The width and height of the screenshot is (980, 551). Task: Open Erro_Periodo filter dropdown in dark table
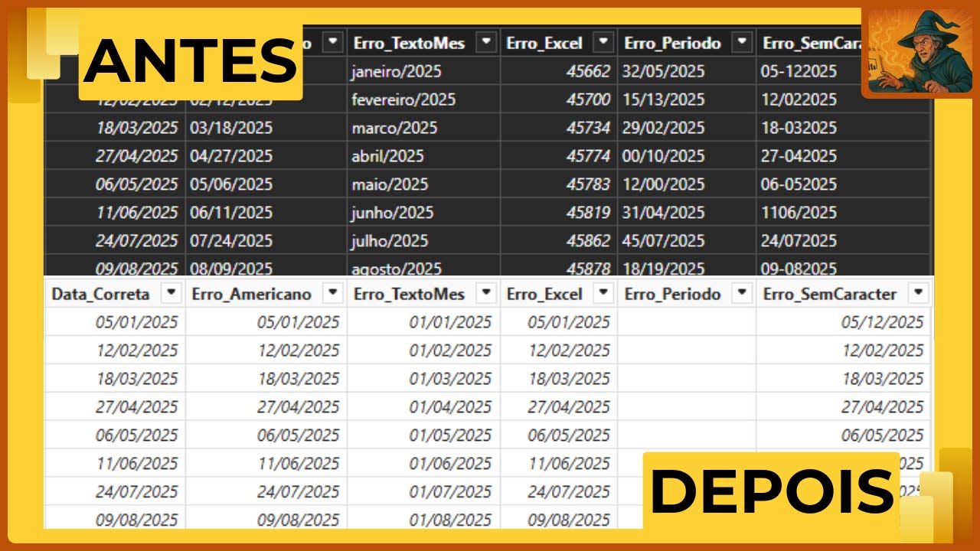pos(741,43)
